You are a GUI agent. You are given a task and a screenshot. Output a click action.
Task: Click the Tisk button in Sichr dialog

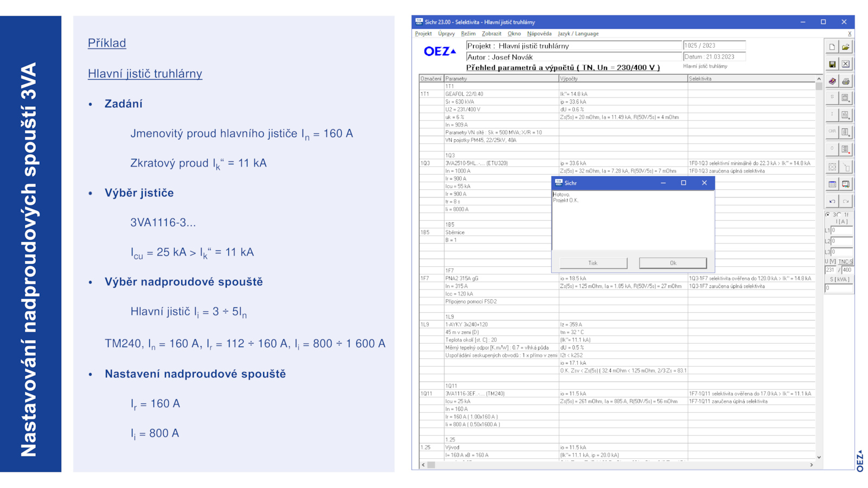[x=593, y=263]
